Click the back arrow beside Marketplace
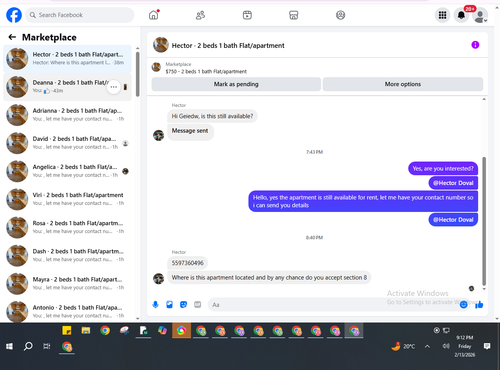The image size is (500, 370). 12,37
